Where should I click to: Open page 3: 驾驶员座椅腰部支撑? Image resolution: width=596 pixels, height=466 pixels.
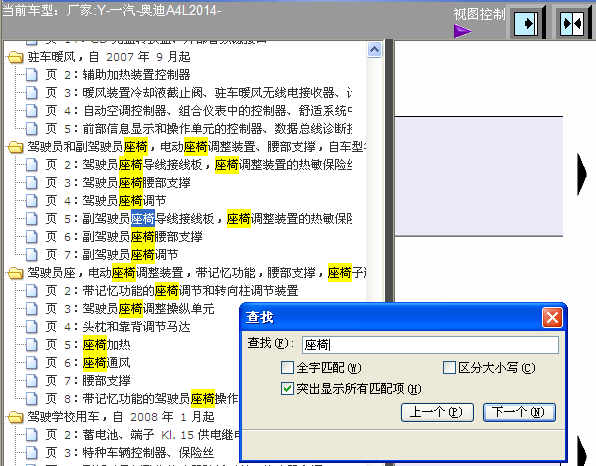pos(118,183)
